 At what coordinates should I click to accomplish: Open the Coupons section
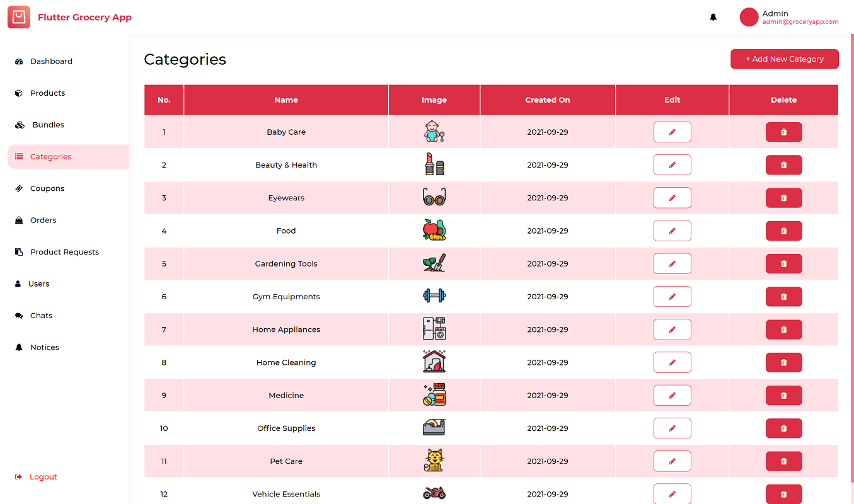click(x=47, y=188)
